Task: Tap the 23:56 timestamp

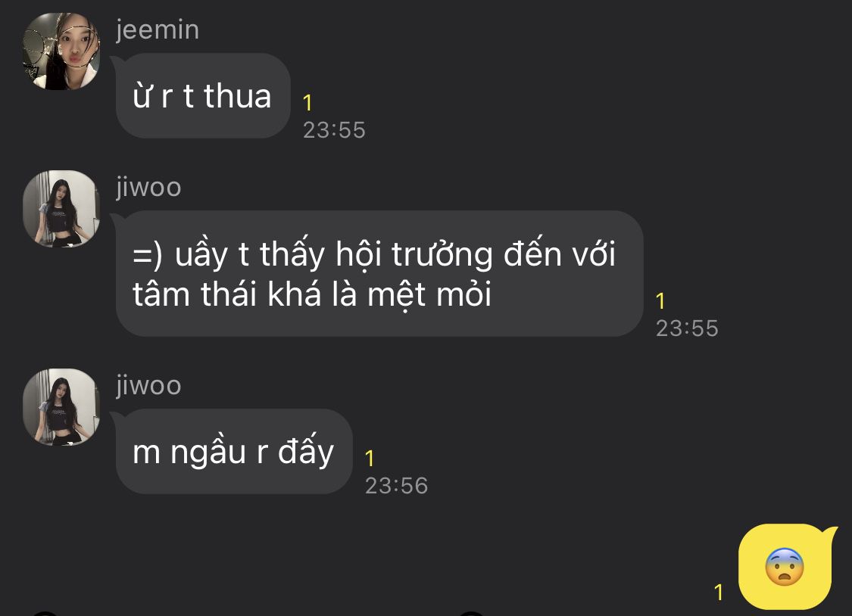Action: point(396,486)
